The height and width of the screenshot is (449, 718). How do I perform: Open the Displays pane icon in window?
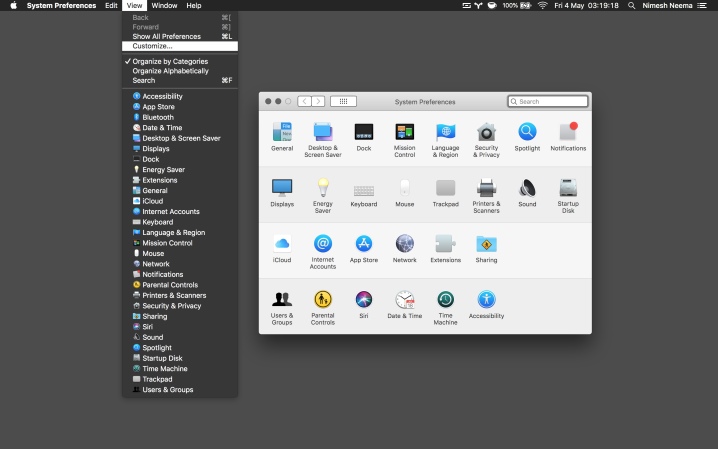pyautogui.click(x=282, y=188)
